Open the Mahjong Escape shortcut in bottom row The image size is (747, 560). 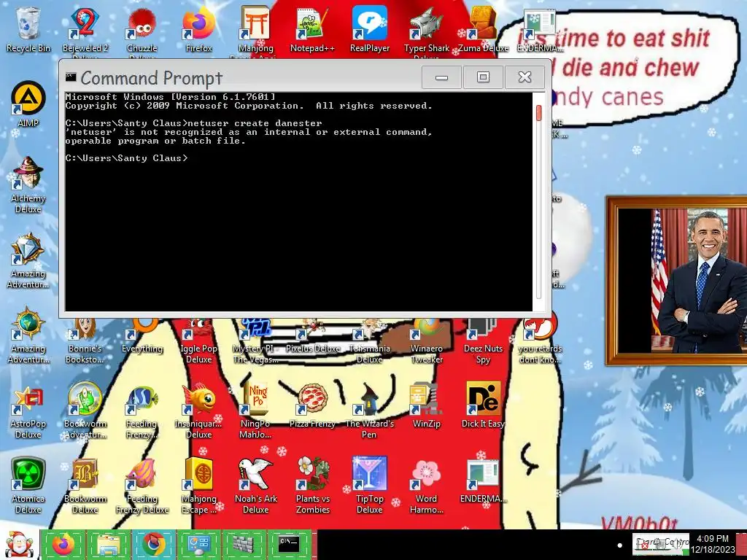198,486
